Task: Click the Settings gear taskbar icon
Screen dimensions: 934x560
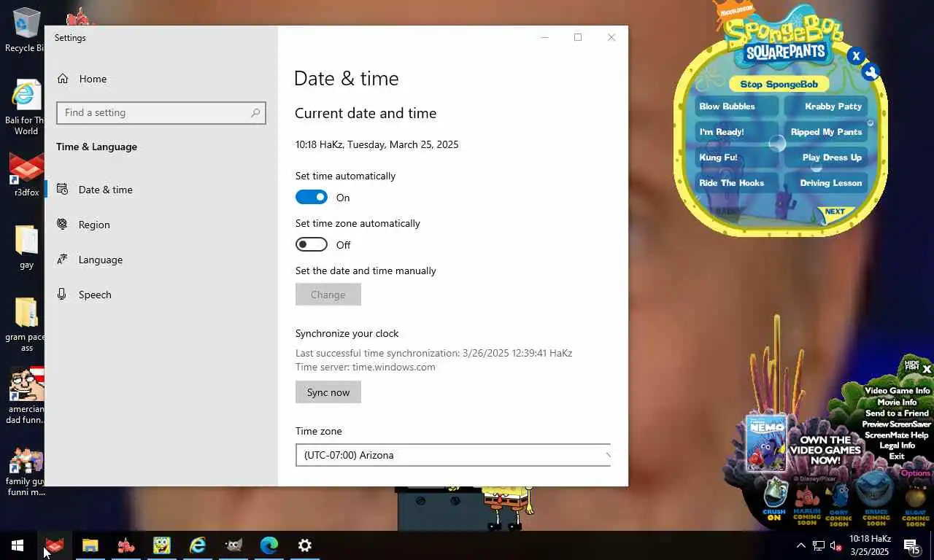Action: coord(305,545)
